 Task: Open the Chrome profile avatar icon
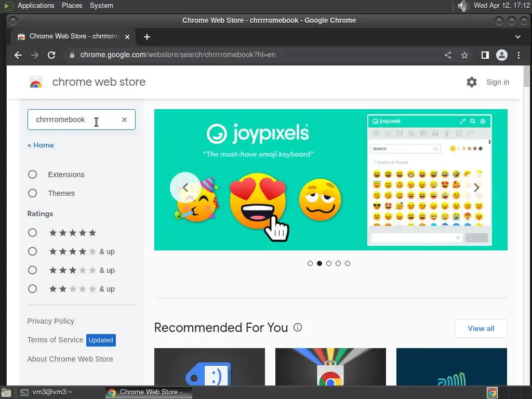(x=502, y=55)
